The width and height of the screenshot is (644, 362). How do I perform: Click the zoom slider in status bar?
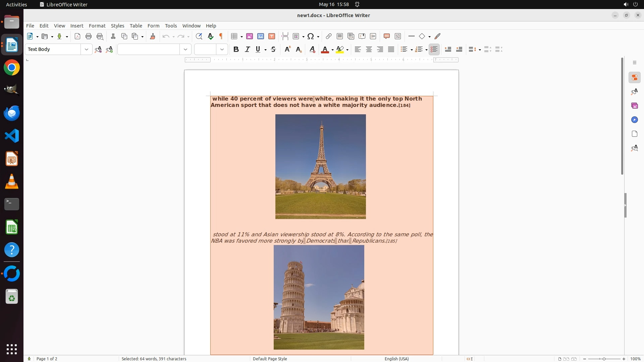click(x=604, y=359)
